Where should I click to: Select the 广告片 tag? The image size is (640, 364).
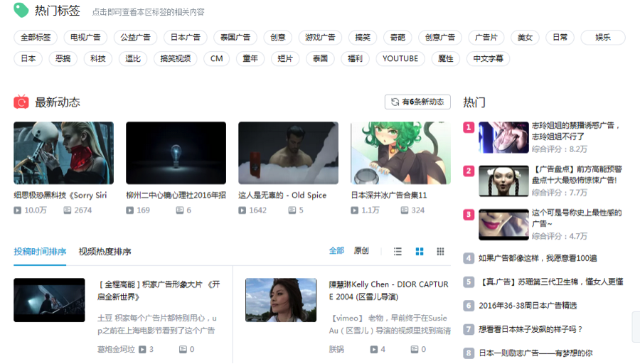tap(486, 37)
